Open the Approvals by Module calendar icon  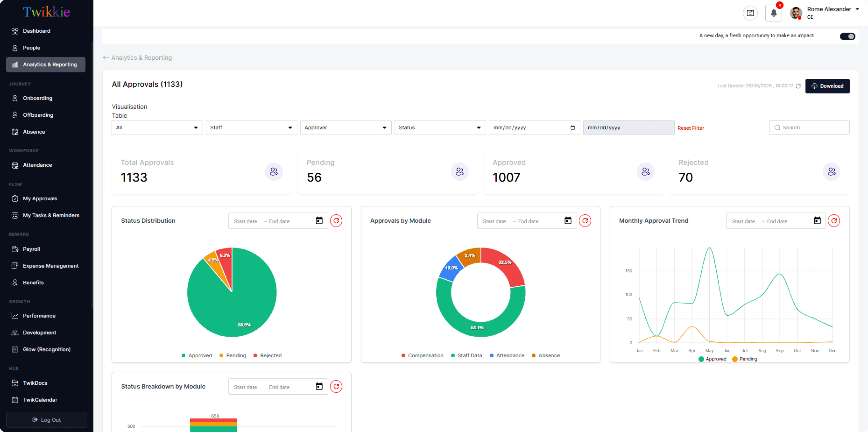pos(568,221)
